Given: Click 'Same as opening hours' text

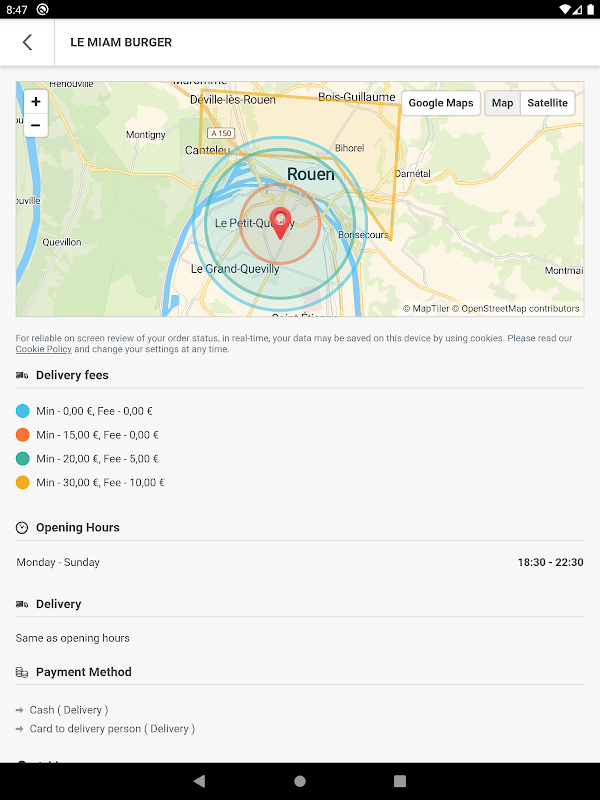Looking at the screenshot, I should click(72, 638).
